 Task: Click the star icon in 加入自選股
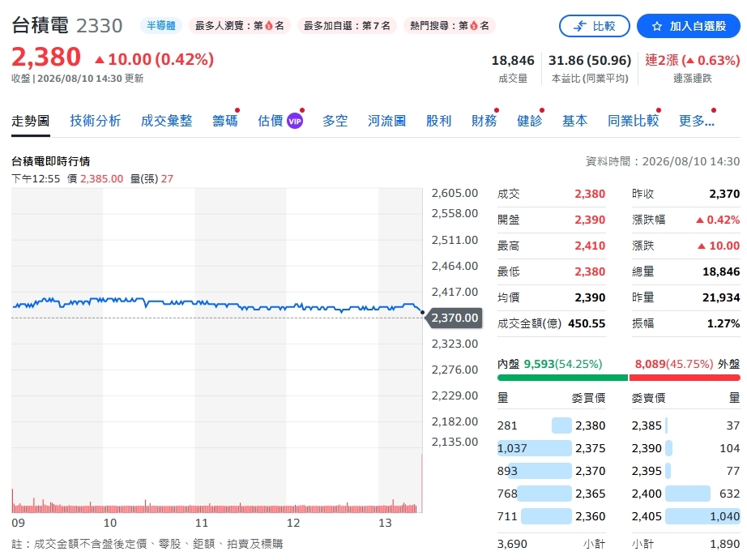[x=657, y=26]
